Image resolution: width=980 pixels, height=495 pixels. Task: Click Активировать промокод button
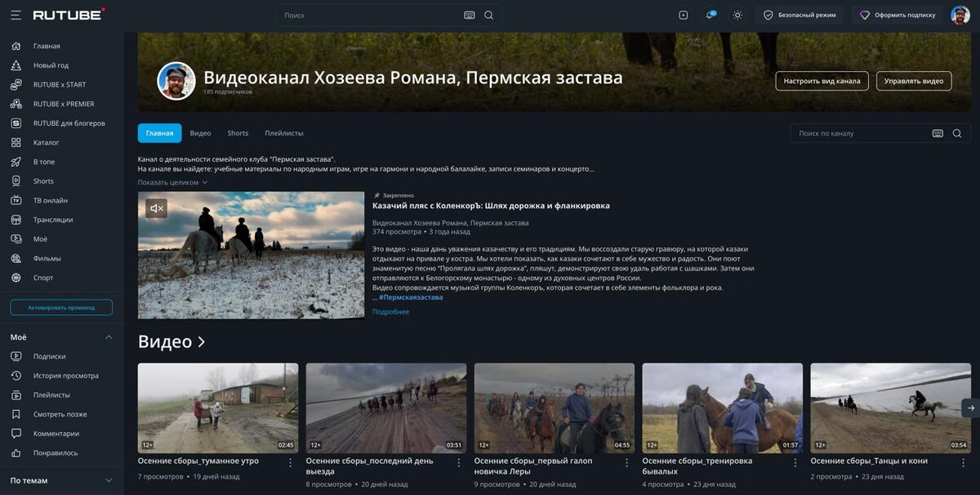click(61, 307)
